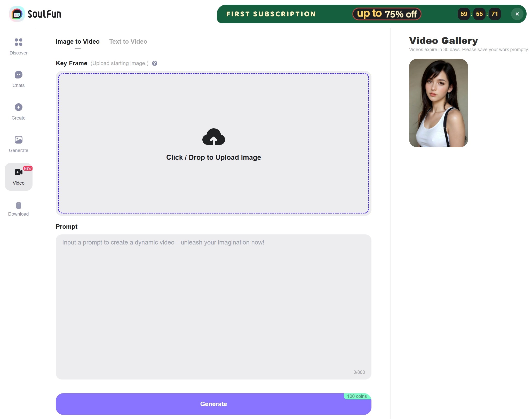Click the cloud upload icon

(213, 137)
